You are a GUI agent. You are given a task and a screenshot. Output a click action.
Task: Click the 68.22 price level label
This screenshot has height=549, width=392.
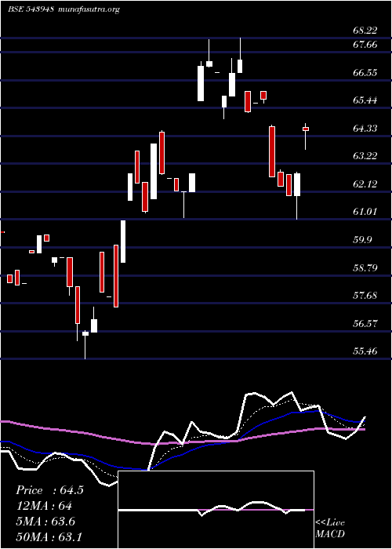(x=365, y=31)
